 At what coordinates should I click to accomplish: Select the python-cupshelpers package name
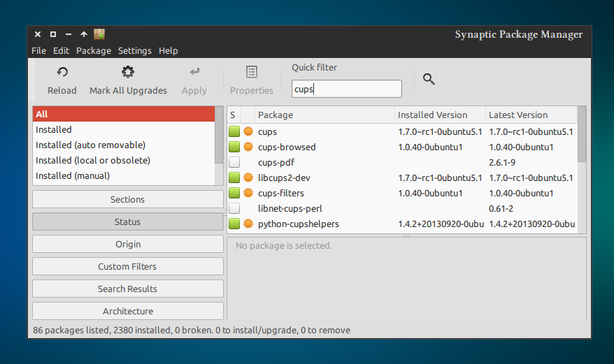pyautogui.click(x=299, y=224)
